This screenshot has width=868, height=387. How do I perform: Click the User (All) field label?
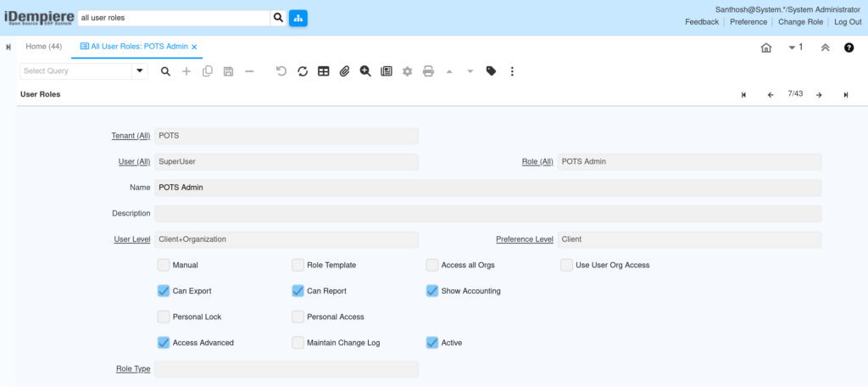(134, 162)
